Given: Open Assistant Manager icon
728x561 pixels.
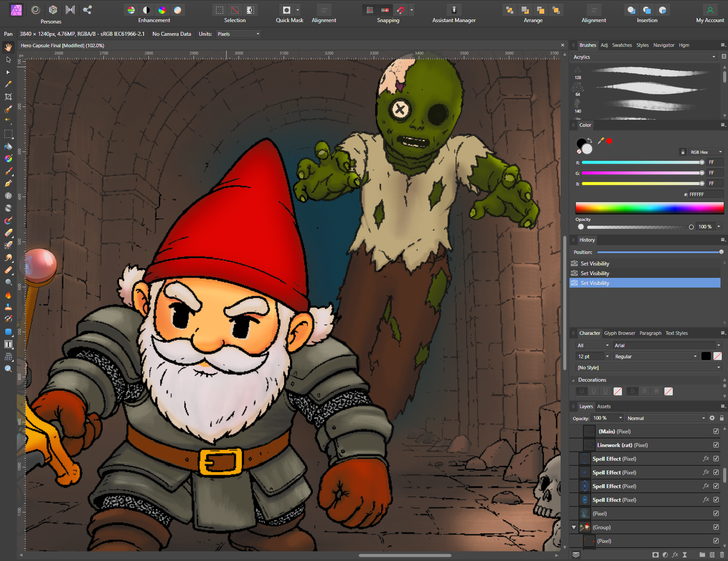Looking at the screenshot, I should [x=454, y=10].
